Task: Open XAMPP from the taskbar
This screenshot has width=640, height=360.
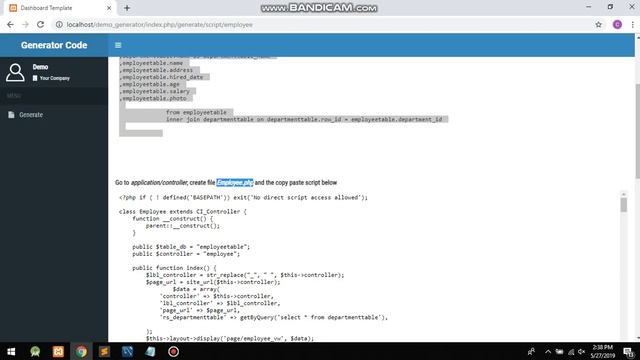Action: point(58,351)
